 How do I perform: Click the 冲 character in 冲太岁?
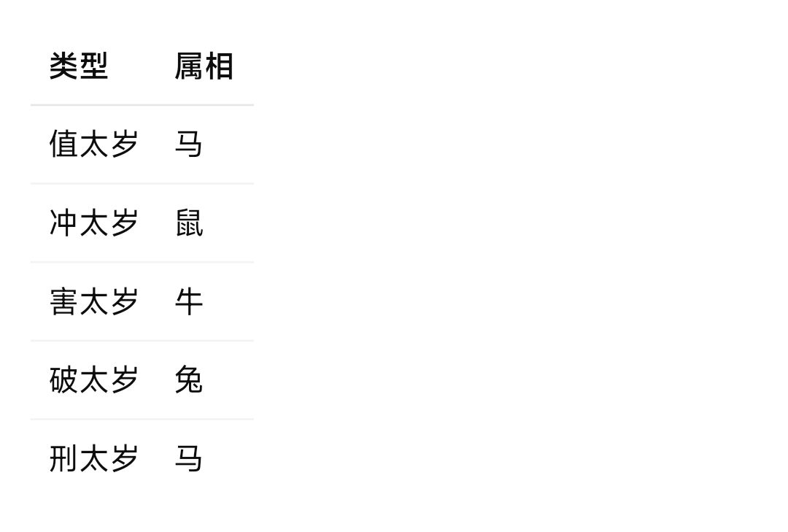tap(63, 223)
